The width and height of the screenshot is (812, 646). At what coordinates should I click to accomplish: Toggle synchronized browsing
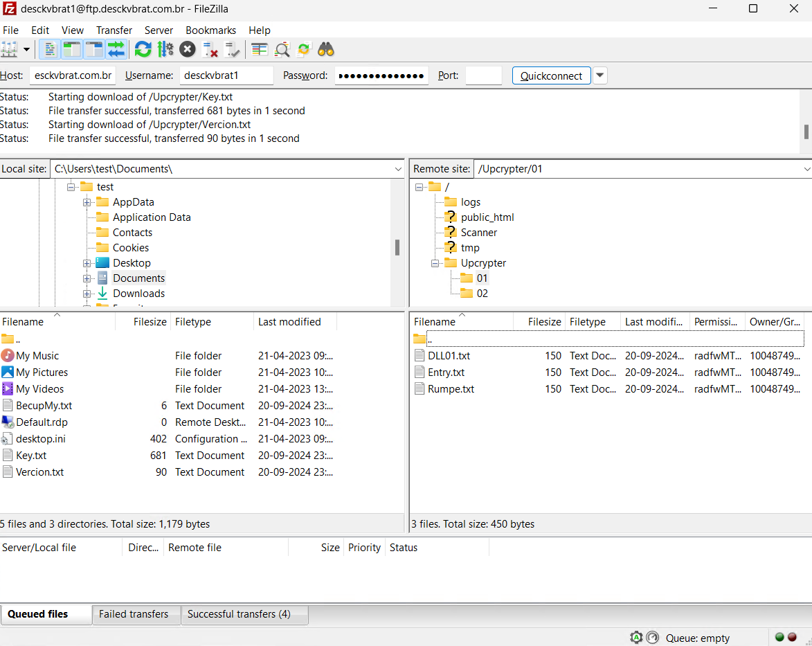(x=304, y=49)
